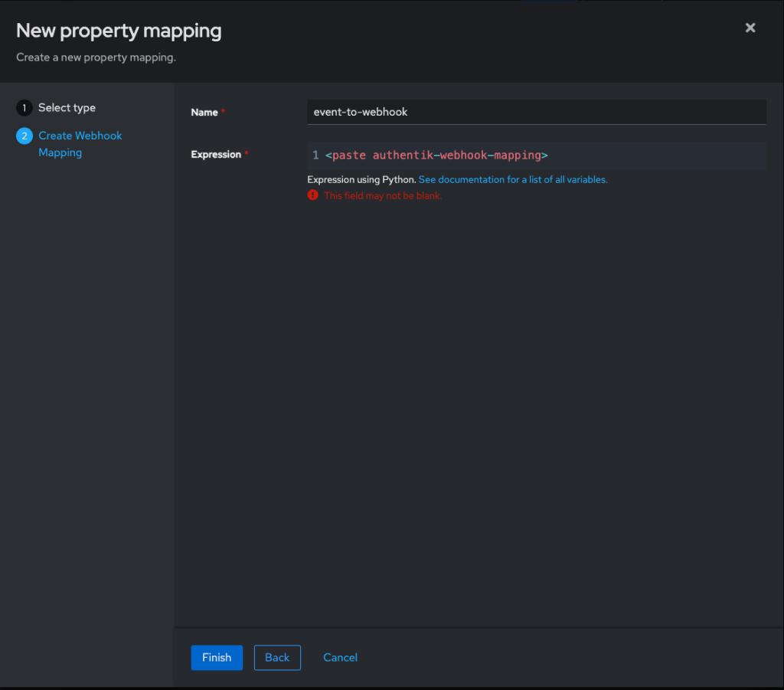Click the 'Expression using Python' helper text
Viewport: 784px width, 690px height.
(x=361, y=179)
